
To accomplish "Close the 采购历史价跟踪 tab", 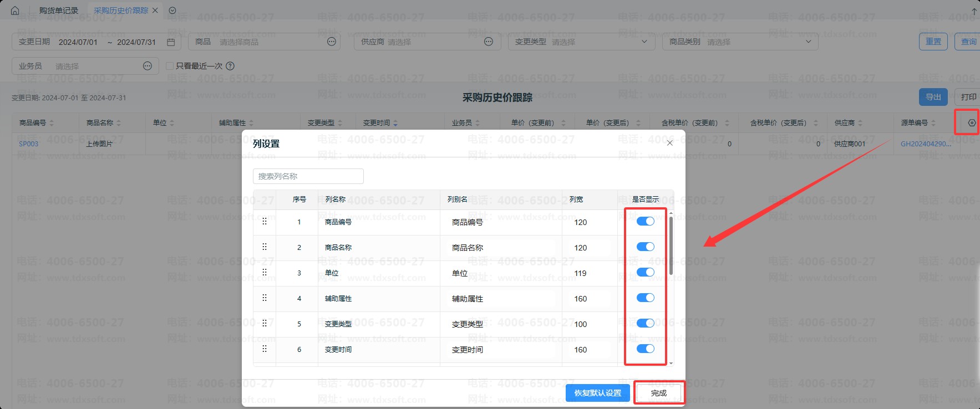I will [x=155, y=11].
